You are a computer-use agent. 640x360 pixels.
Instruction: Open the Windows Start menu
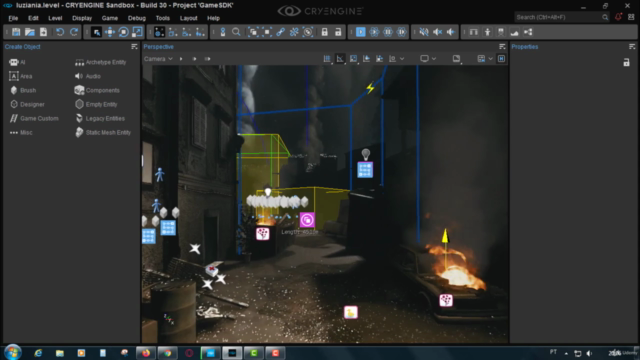[x=13, y=352]
